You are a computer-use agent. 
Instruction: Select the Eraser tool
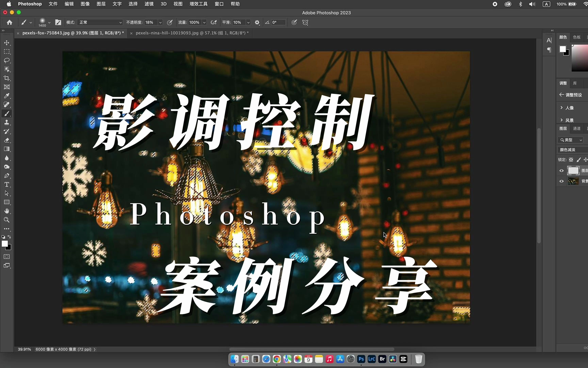(7, 140)
